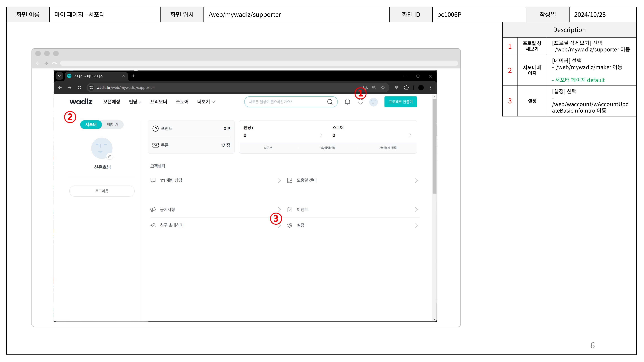Click the 로그아웃 button
644x362 pixels.
point(102,191)
